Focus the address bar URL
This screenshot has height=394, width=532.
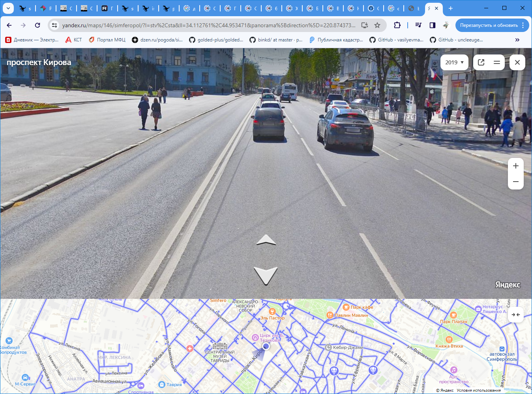[208, 25]
